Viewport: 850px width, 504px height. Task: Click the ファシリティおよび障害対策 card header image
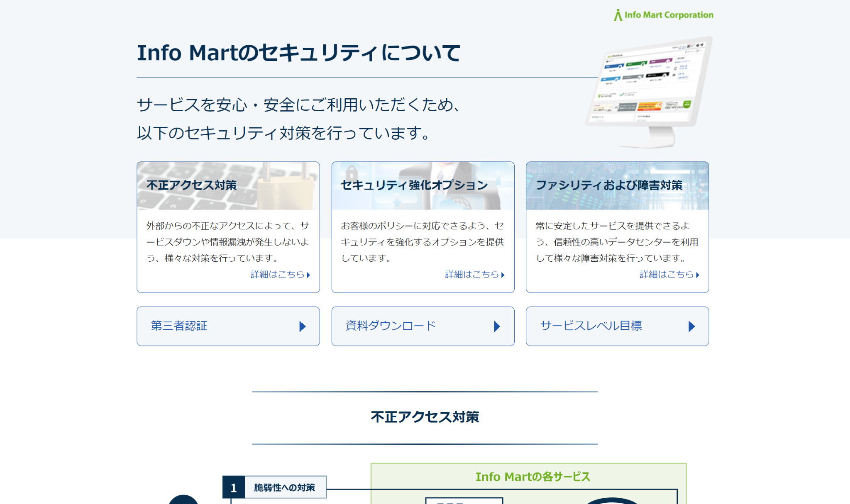[x=618, y=186]
